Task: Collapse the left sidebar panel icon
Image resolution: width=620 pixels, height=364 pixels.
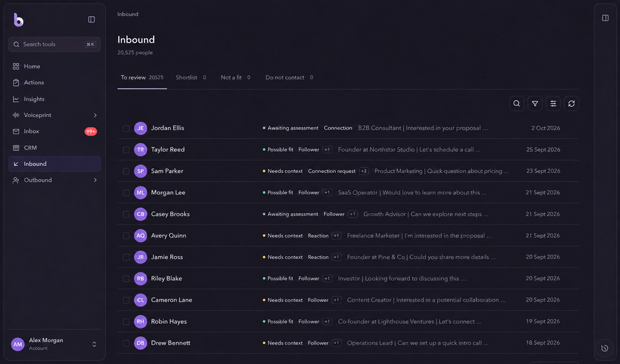Action: tap(91, 19)
